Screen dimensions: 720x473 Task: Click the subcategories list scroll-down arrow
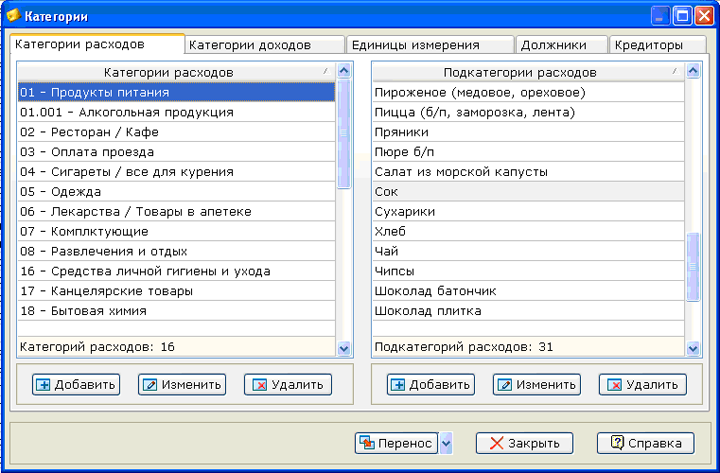(x=693, y=349)
